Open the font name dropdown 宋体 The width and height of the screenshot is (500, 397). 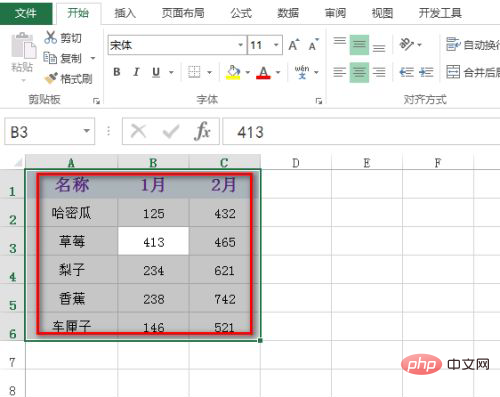point(241,45)
